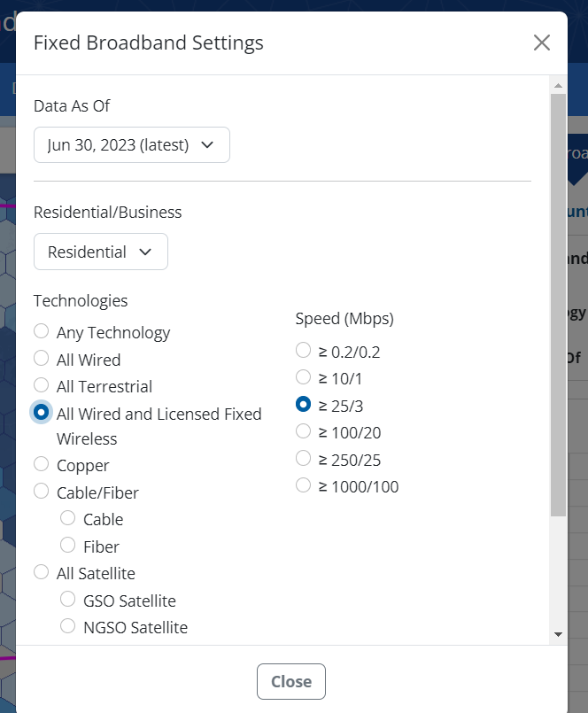Screen dimensions: 588x713
Task: Select the ≥ 100/20 speed tier
Action: click(304, 431)
